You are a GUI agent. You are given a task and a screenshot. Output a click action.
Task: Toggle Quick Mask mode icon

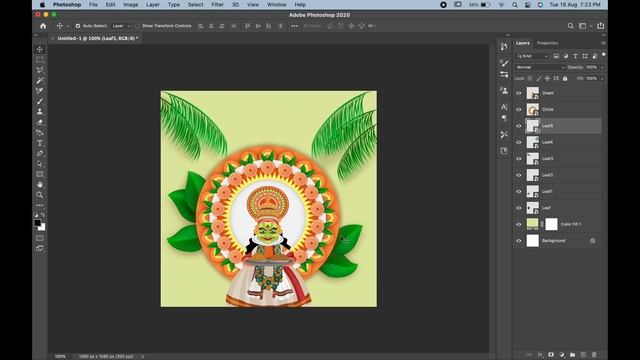click(x=40, y=238)
